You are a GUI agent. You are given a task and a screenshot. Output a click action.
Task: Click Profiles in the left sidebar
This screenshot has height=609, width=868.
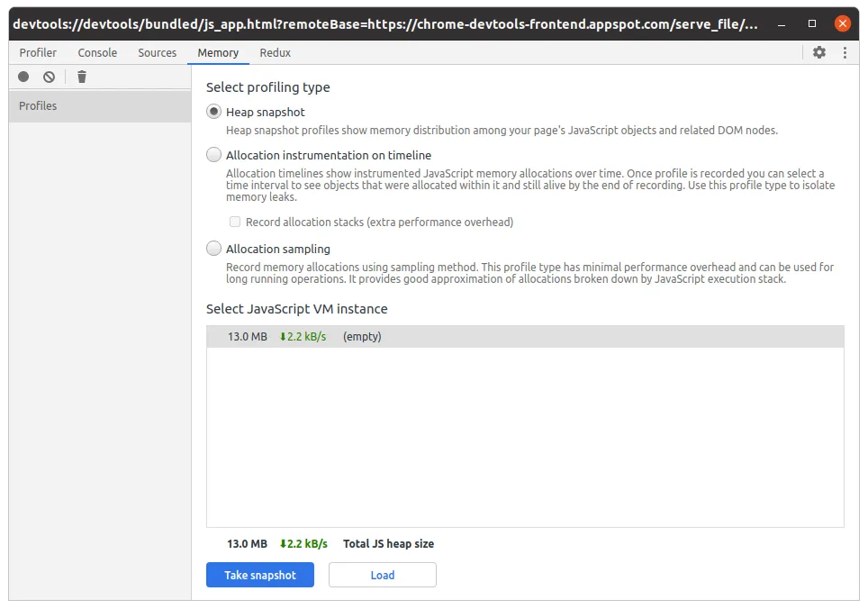click(38, 105)
